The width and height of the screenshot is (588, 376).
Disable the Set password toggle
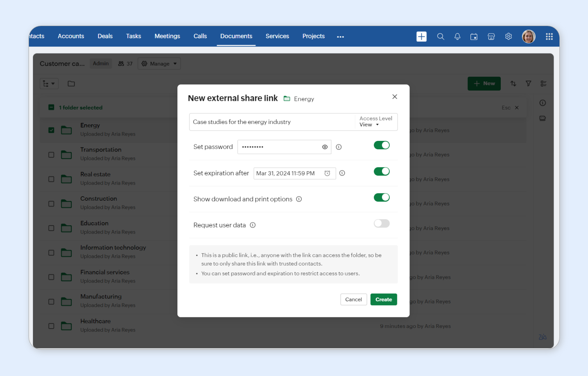click(x=381, y=145)
